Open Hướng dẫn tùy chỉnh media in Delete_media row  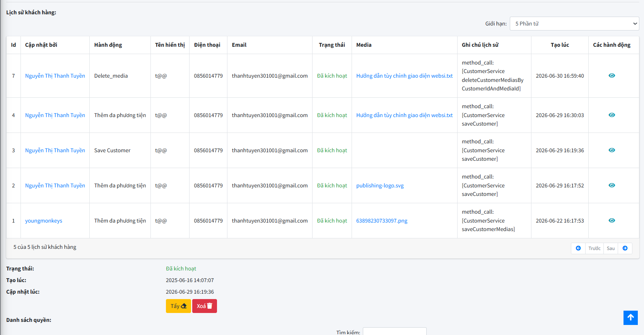(x=404, y=76)
